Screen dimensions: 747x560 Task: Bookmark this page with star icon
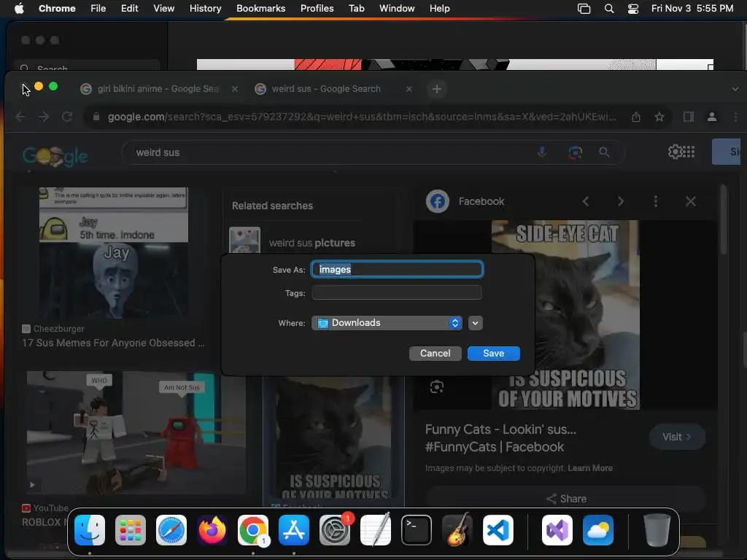(659, 117)
